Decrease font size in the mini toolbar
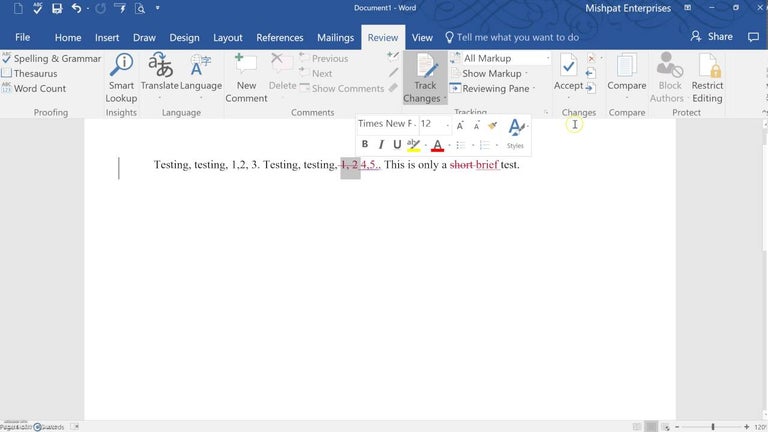Screen dimensions: 768x432 [476, 126]
